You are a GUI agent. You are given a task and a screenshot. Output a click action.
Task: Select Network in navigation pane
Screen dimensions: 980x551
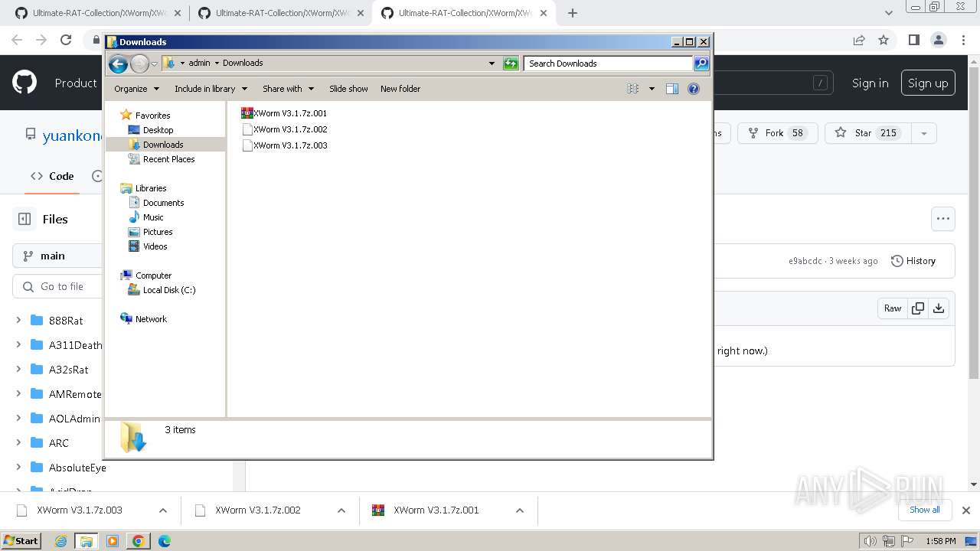coord(151,319)
